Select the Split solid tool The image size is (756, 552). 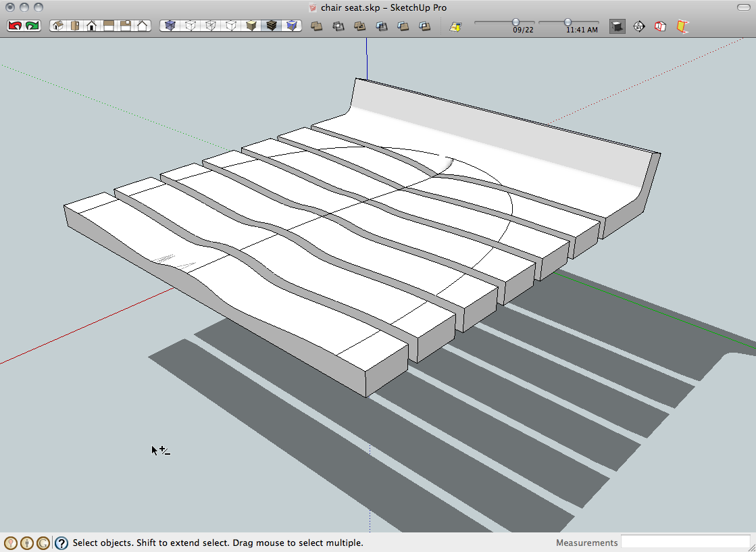424,26
